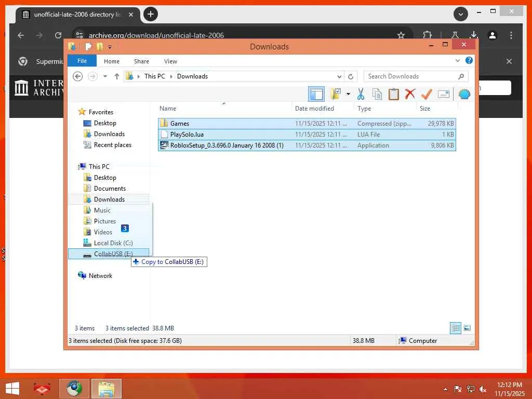This screenshot has height=399, width=532.
Task: Open Explorer help question mark icon
Action: (x=469, y=60)
